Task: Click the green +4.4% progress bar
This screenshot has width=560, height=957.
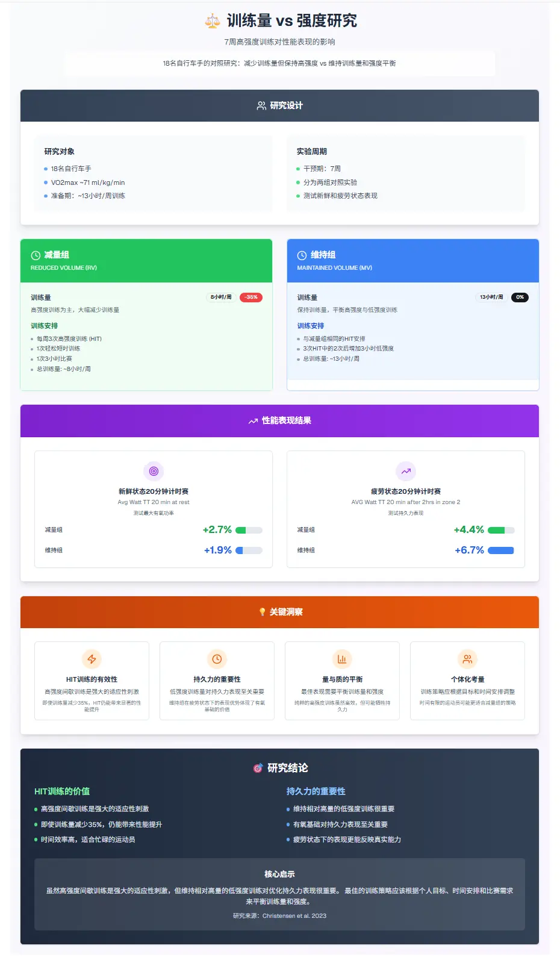Action: point(501,530)
